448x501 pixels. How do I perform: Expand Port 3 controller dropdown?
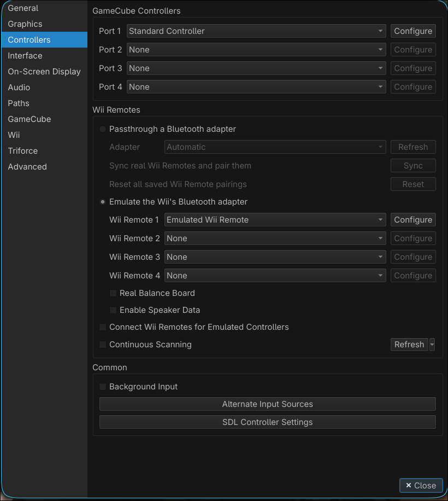pos(256,68)
